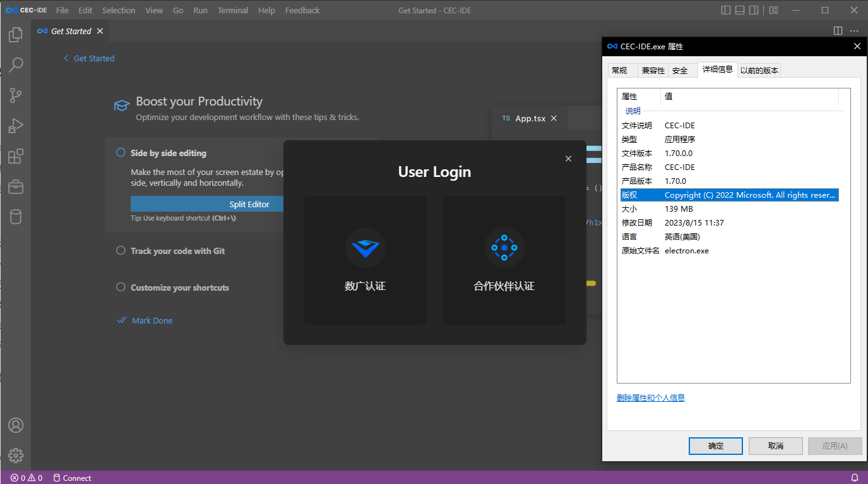
Task: Close the CEC-IDE.exe 属性 window
Action: 857,46
